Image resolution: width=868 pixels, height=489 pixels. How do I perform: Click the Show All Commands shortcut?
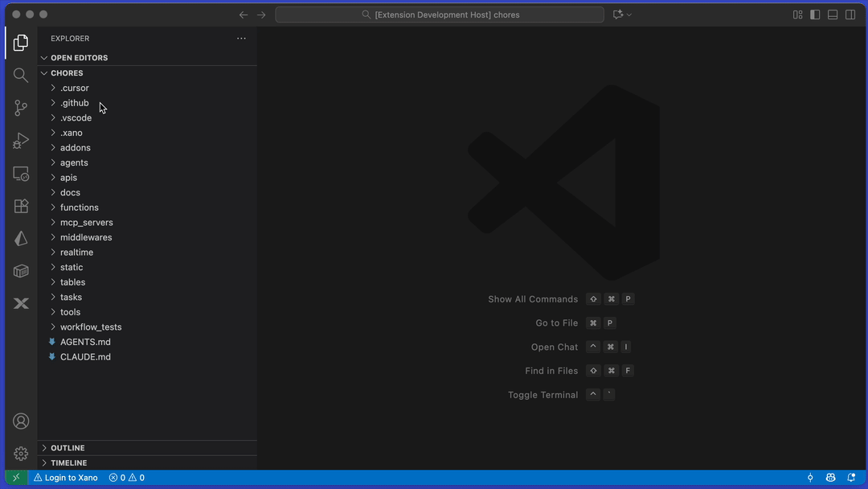(561, 299)
